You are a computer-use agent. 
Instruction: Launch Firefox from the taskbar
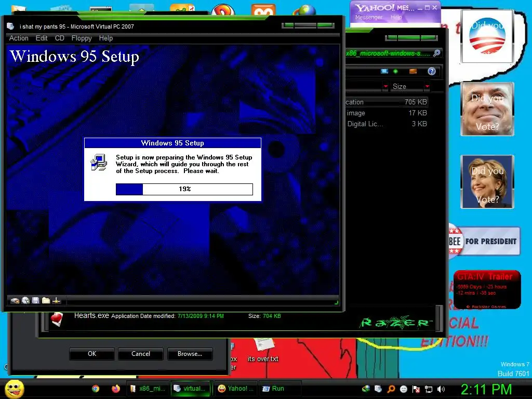[x=116, y=389]
